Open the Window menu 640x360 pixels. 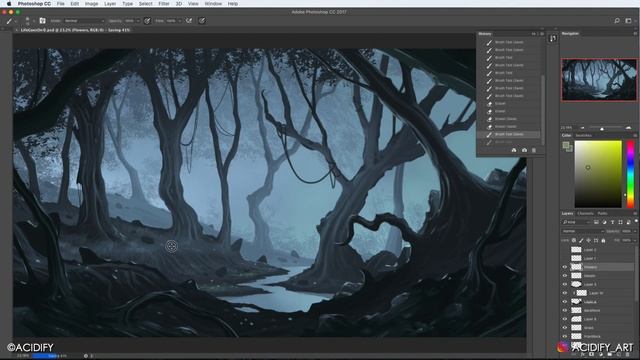[213, 4]
